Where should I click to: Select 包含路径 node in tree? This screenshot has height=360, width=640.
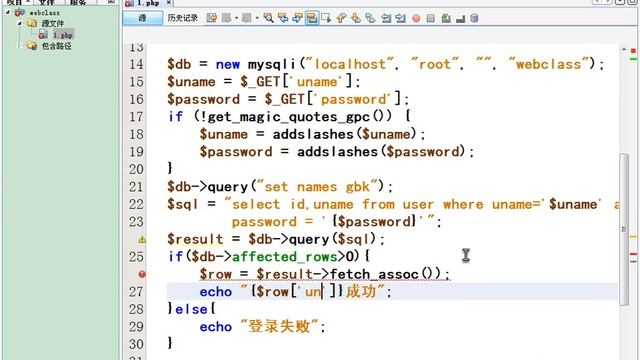tap(56, 46)
